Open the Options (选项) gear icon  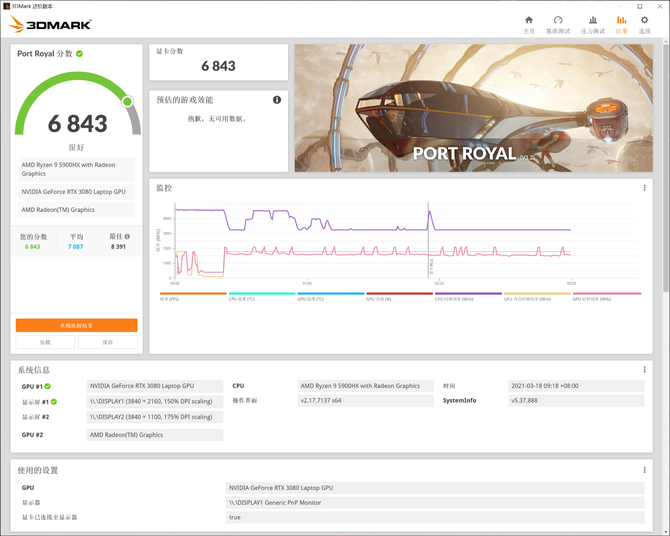645,20
